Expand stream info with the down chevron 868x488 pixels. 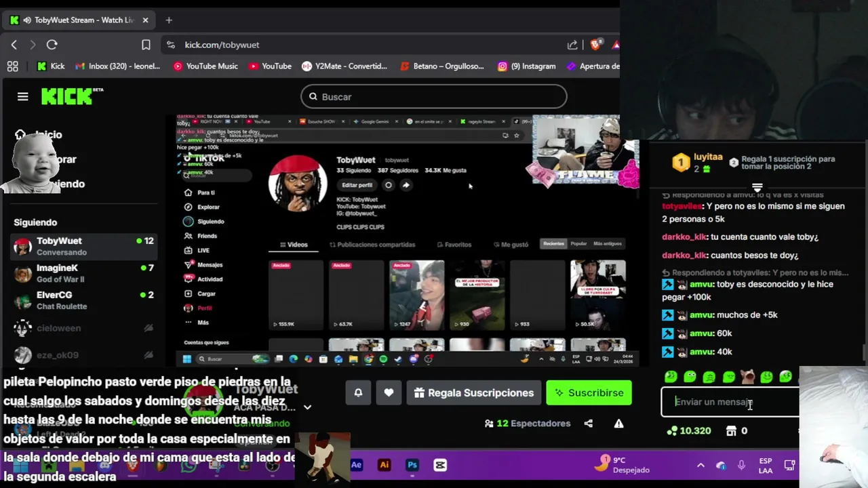coord(307,407)
